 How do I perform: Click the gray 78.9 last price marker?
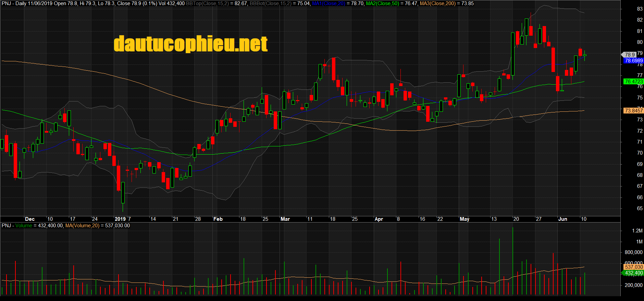click(x=630, y=55)
